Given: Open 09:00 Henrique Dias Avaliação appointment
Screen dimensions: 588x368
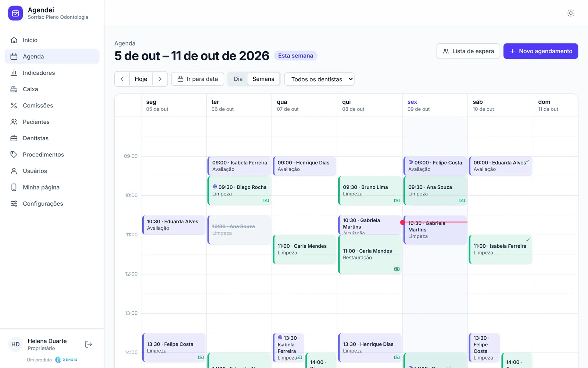Looking at the screenshot, I should coord(304,166).
